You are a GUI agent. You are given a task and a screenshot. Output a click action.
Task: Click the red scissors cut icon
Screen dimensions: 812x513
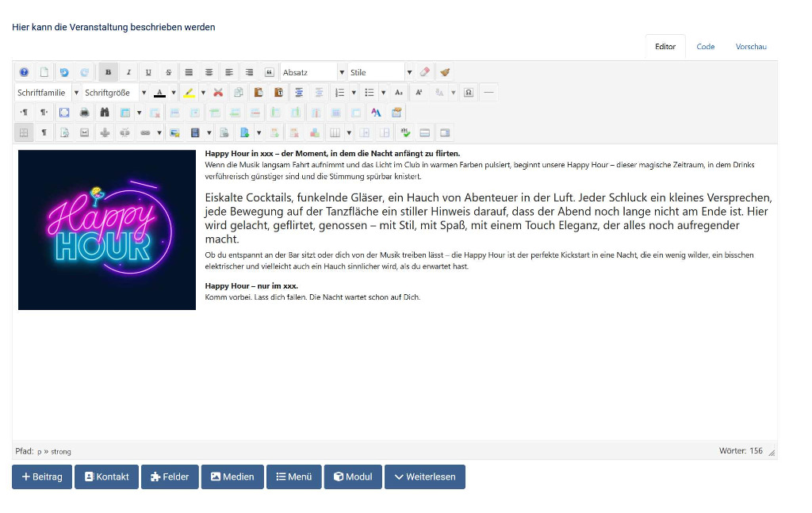(218, 93)
